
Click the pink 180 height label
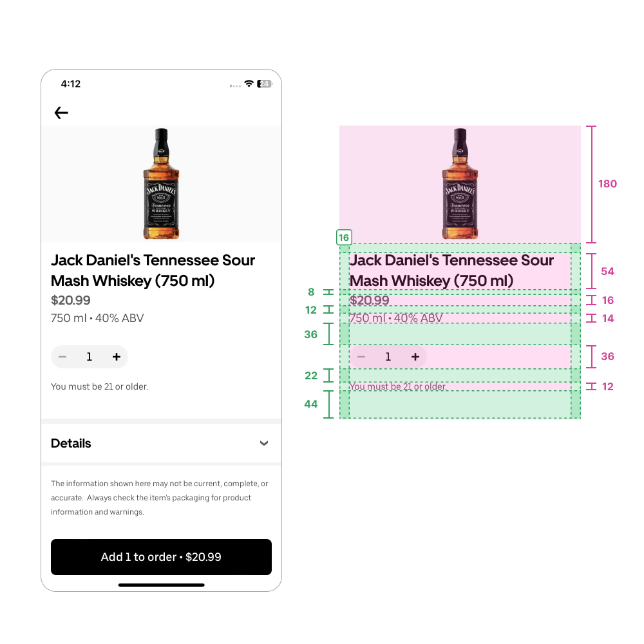point(607,184)
